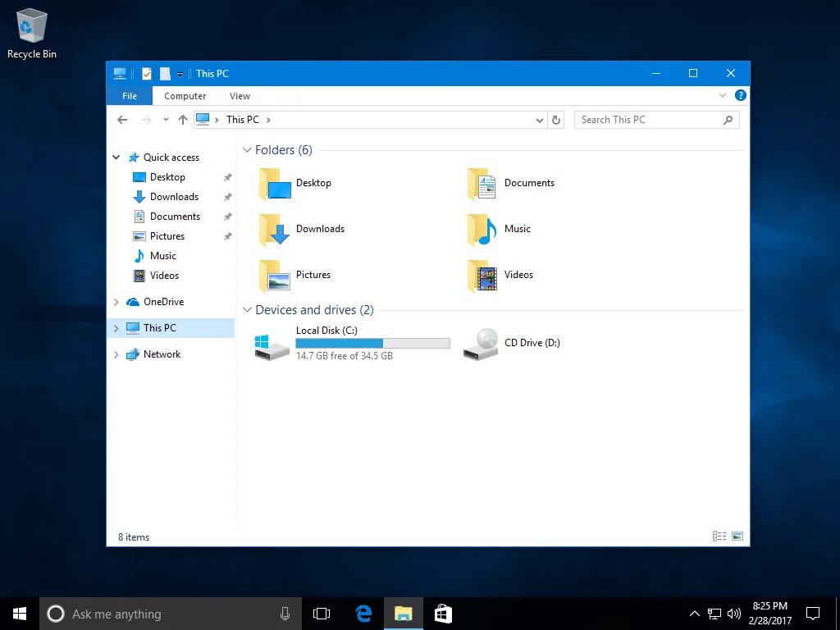Image resolution: width=840 pixels, height=630 pixels.
Task: Click the New folder quick access toolbar icon
Action: (165, 73)
